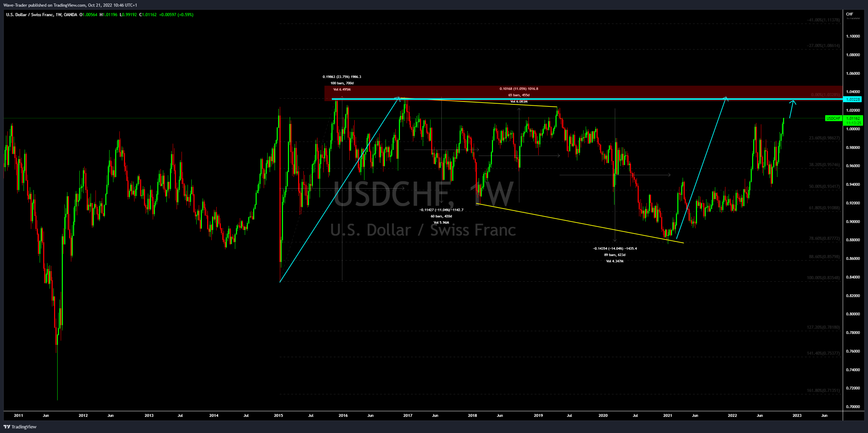
Task: Click the close value C1.01162
Action: click(x=148, y=15)
